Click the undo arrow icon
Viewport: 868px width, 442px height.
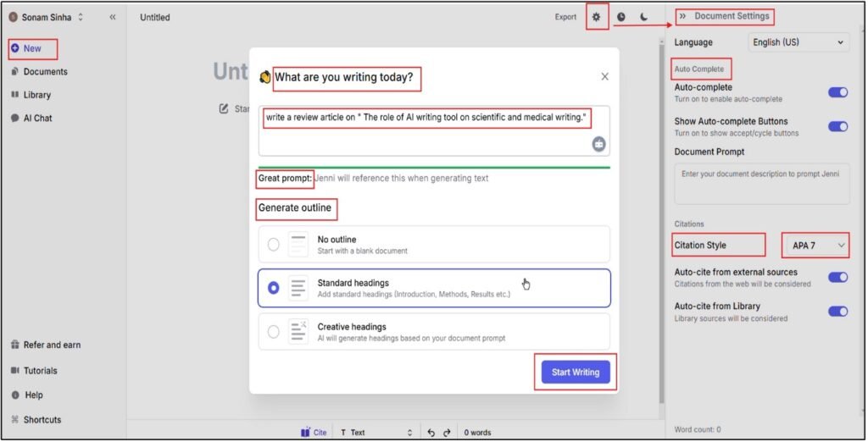point(431,433)
